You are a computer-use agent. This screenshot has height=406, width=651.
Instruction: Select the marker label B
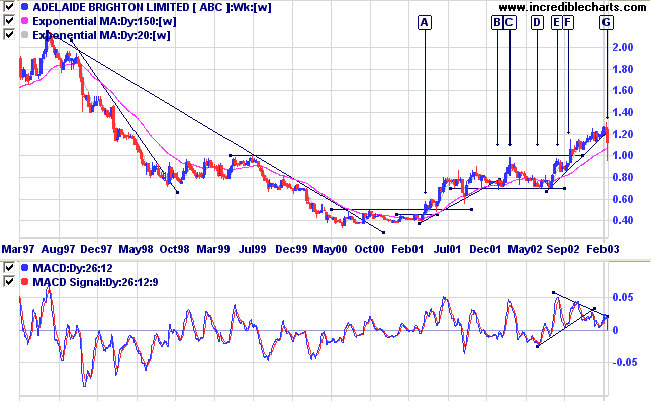497,22
